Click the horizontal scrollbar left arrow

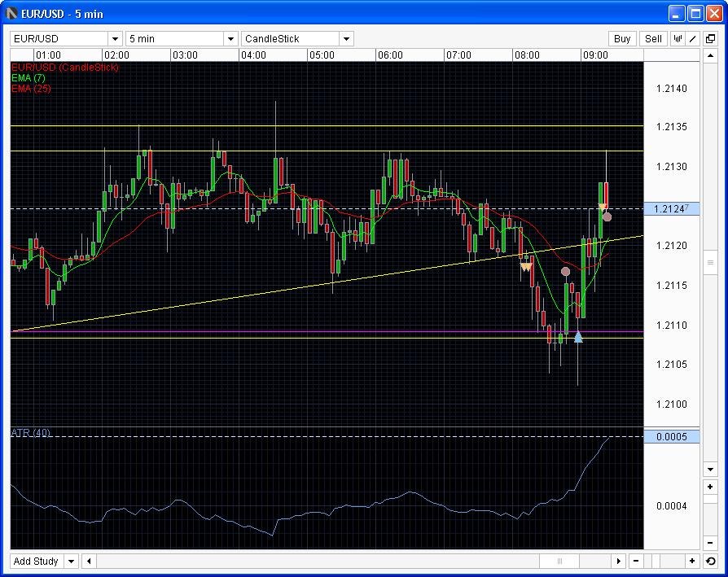point(89,562)
